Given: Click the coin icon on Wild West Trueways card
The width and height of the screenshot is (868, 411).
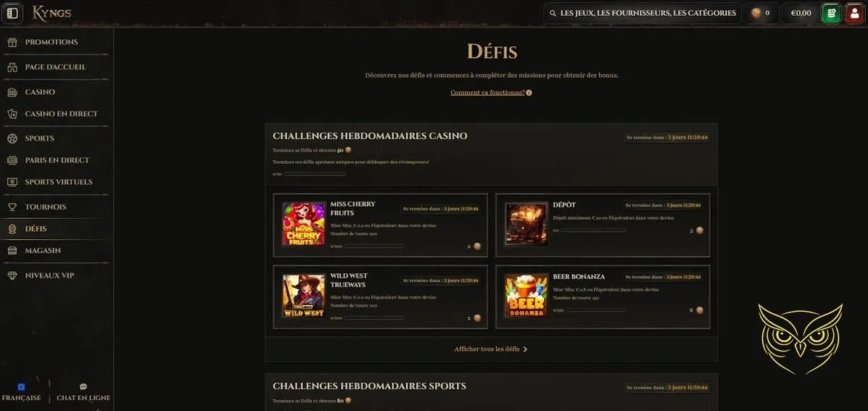Looking at the screenshot, I should coord(477,318).
